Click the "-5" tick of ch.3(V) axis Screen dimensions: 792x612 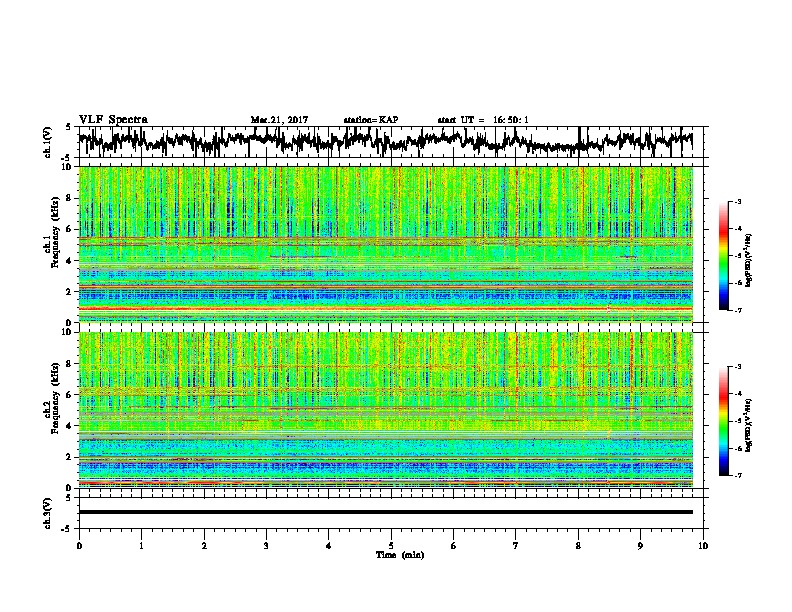click(67, 529)
